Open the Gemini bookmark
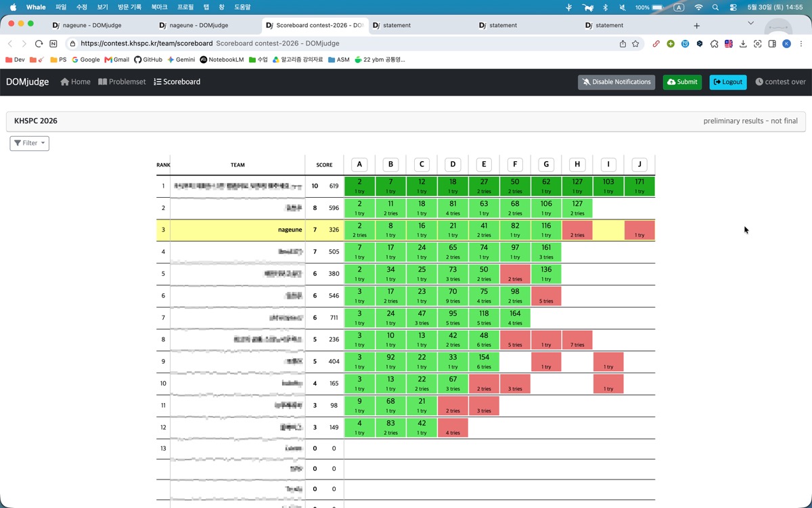 pyautogui.click(x=181, y=60)
